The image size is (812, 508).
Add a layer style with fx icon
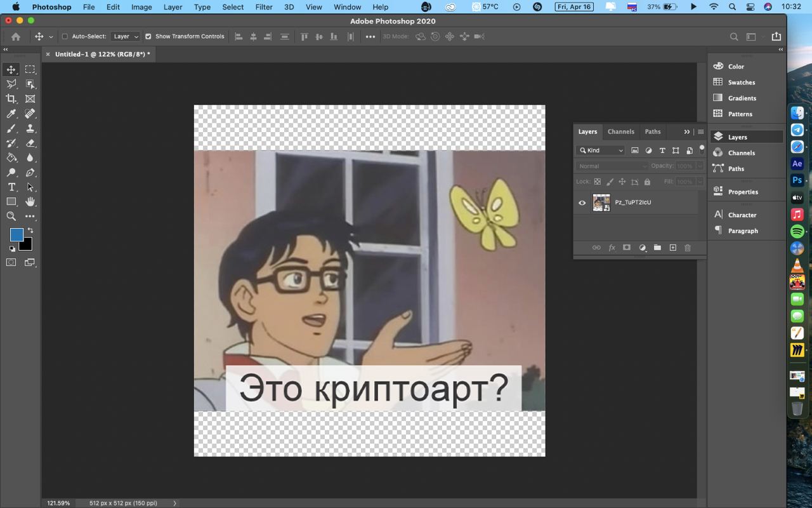(612, 248)
